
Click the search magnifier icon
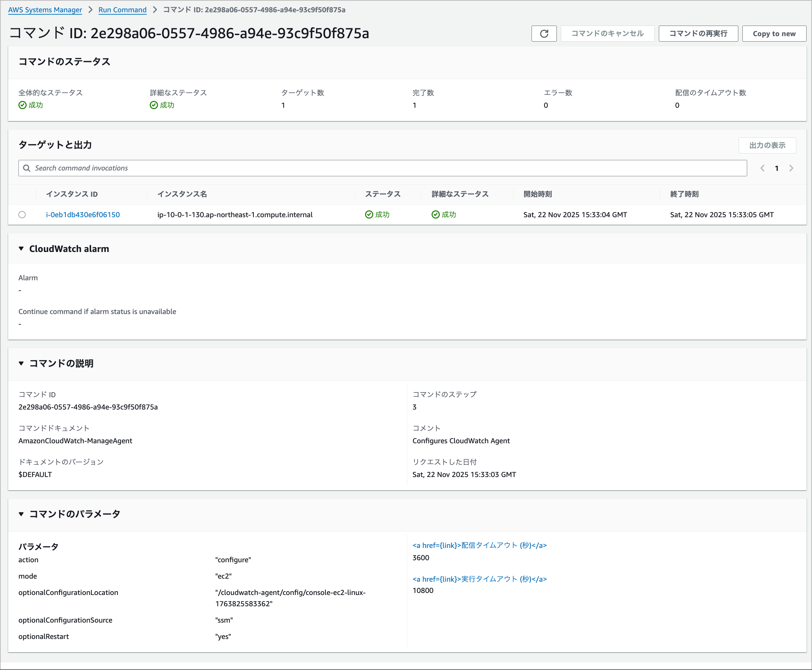(x=27, y=168)
